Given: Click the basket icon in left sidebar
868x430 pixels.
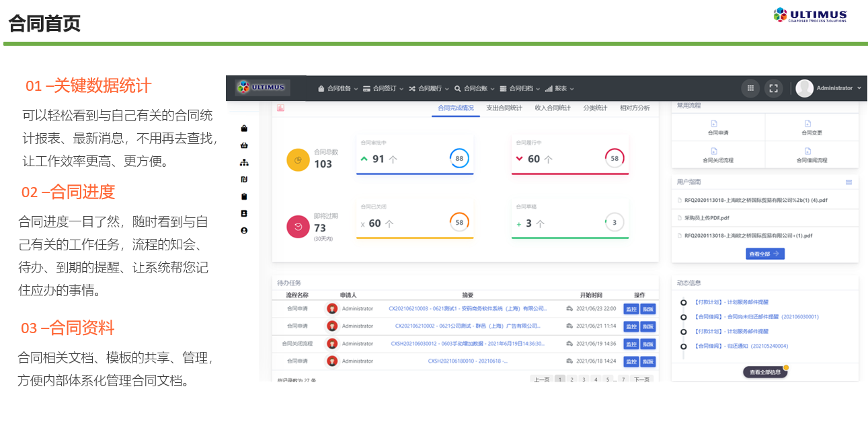Looking at the screenshot, I should click(244, 145).
